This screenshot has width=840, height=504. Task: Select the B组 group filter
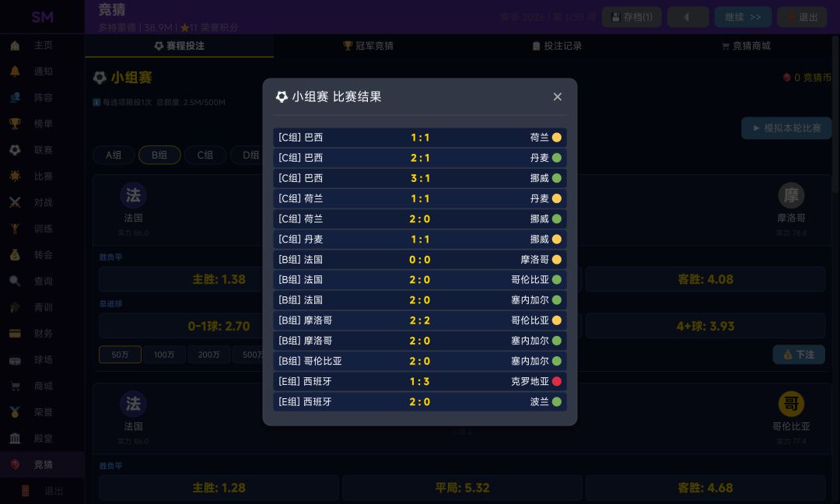[x=159, y=156]
